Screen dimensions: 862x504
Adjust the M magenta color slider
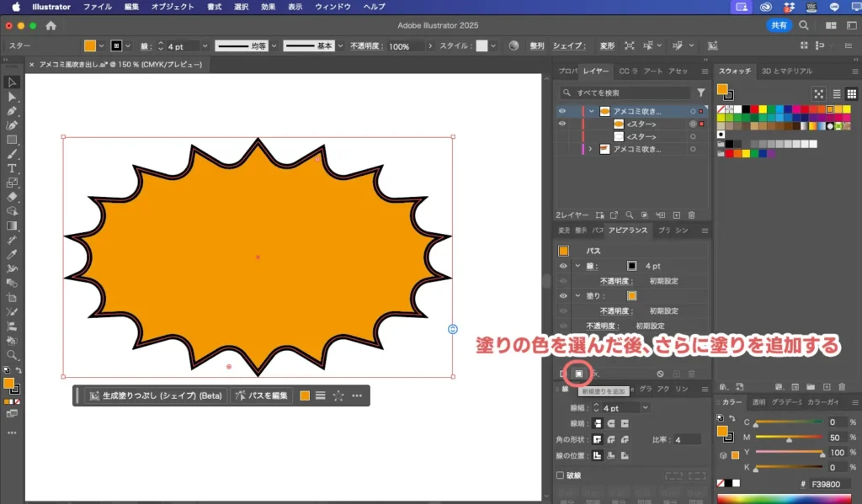(x=789, y=438)
